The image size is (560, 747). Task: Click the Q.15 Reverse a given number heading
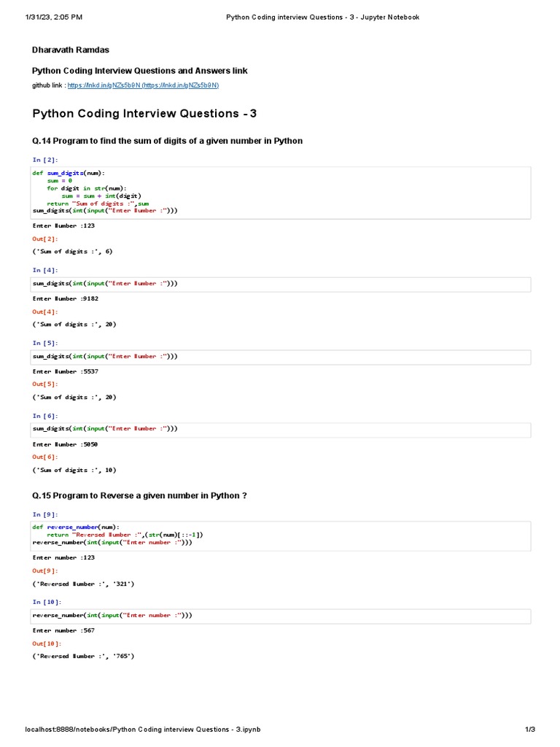(x=139, y=495)
